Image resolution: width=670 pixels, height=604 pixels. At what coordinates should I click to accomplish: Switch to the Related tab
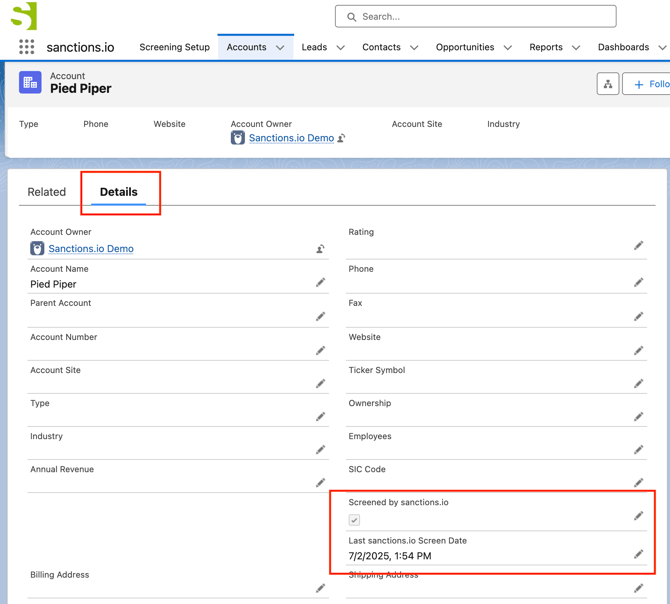47,192
